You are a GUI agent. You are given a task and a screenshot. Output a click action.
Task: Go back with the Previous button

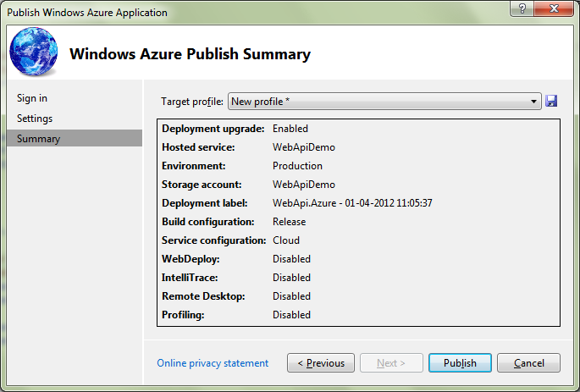(321, 362)
